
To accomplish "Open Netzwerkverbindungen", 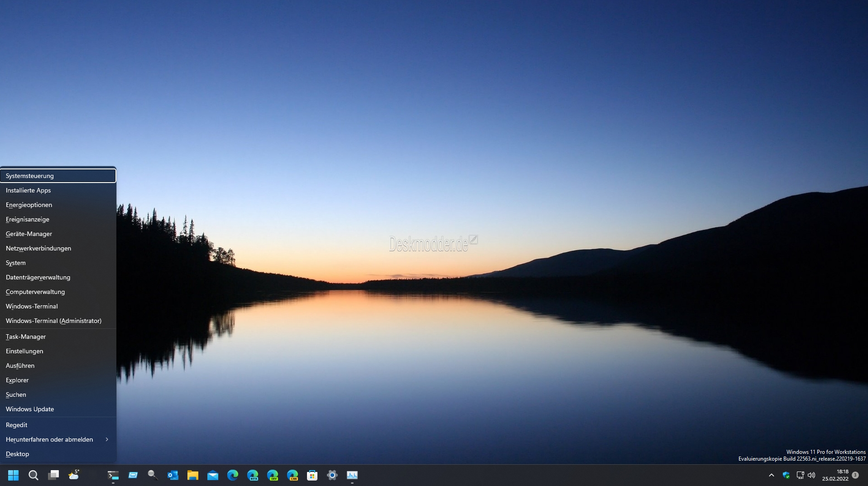I will point(58,248).
